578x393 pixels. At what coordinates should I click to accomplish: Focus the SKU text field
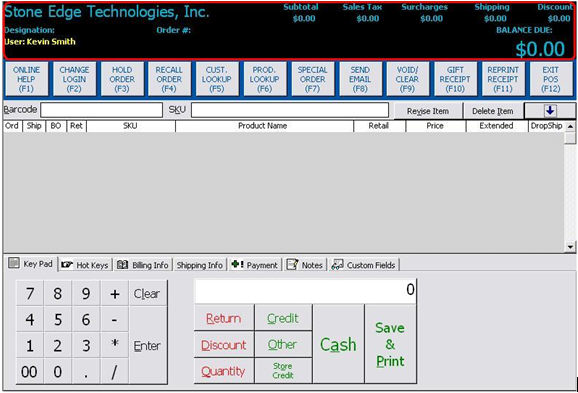pos(290,110)
